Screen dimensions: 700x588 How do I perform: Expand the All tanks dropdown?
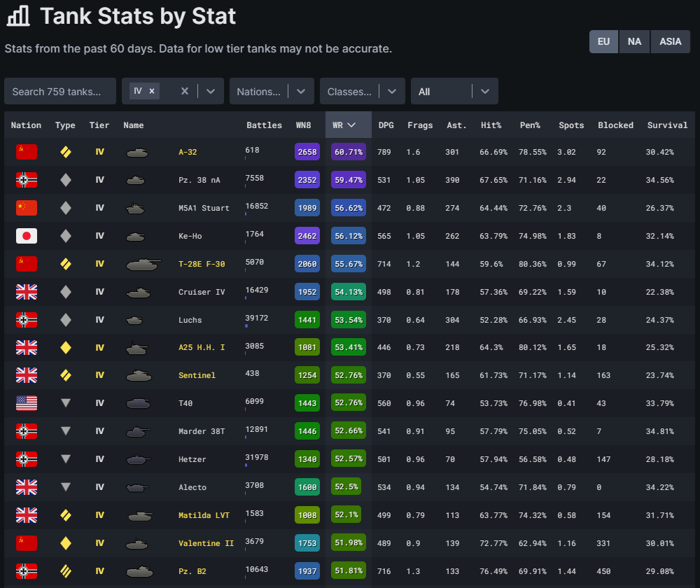point(454,91)
